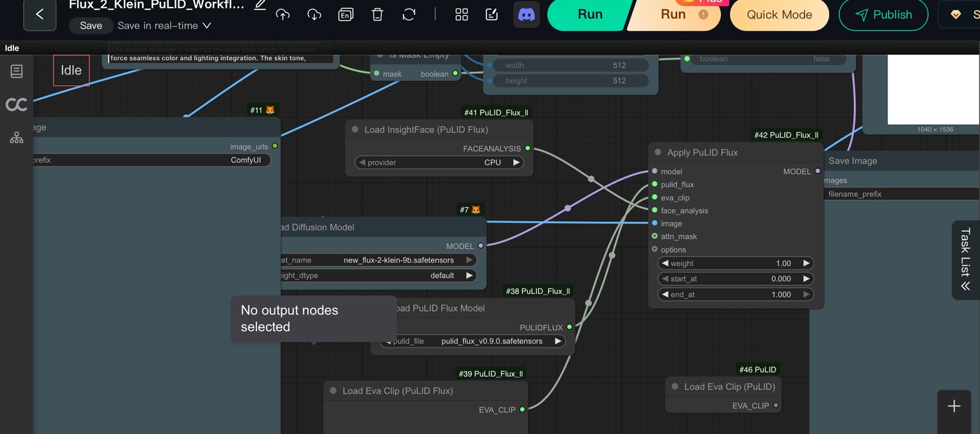Screen dimensions: 980x434
Task: Select next provider after CPU
Action: tap(517, 162)
